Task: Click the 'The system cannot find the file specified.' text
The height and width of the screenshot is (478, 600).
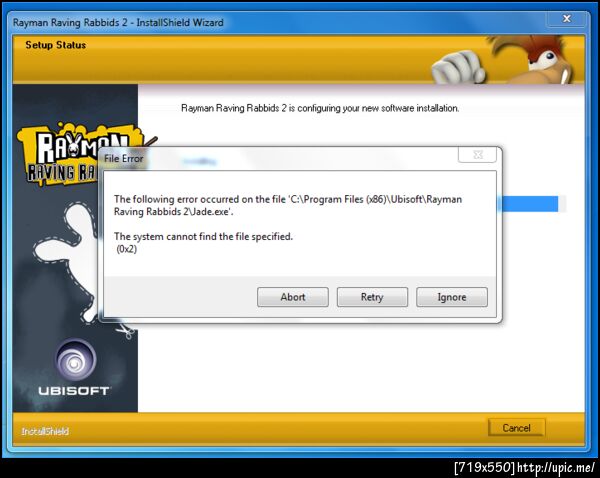Action: (203, 237)
